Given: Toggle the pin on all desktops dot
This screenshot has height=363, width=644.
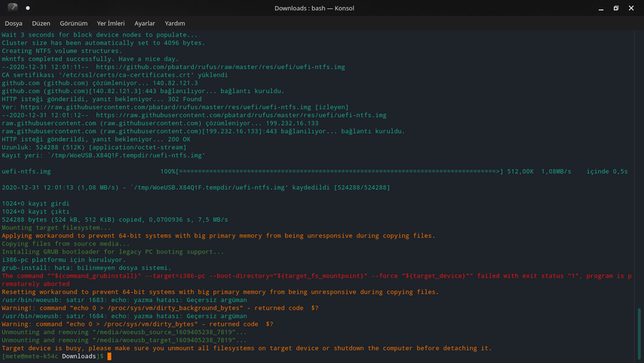Looking at the screenshot, I should (x=28, y=8).
